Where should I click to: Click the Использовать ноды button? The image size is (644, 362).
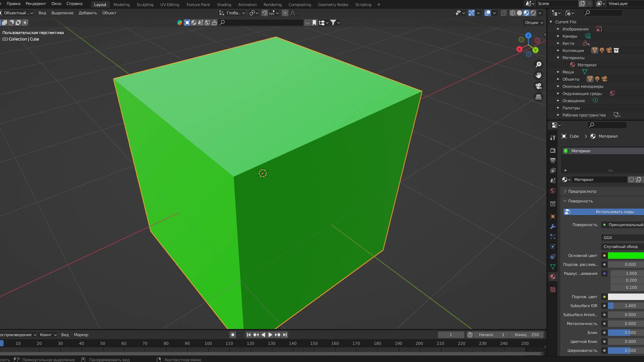pos(604,212)
